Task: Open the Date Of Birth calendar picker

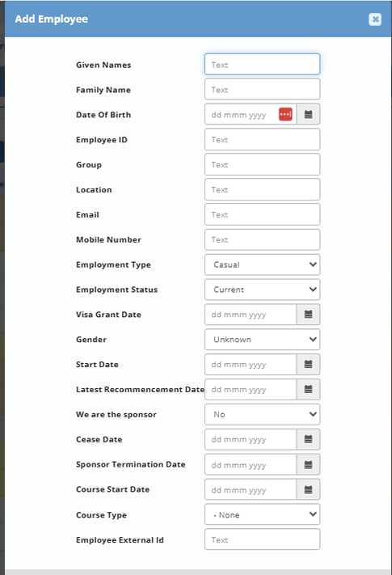Action: (x=308, y=114)
